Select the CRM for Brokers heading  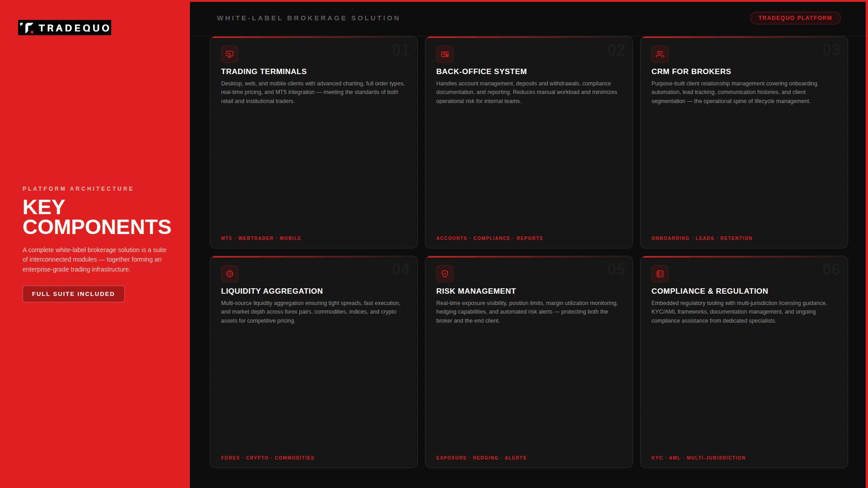pyautogui.click(x=691, y=71)
